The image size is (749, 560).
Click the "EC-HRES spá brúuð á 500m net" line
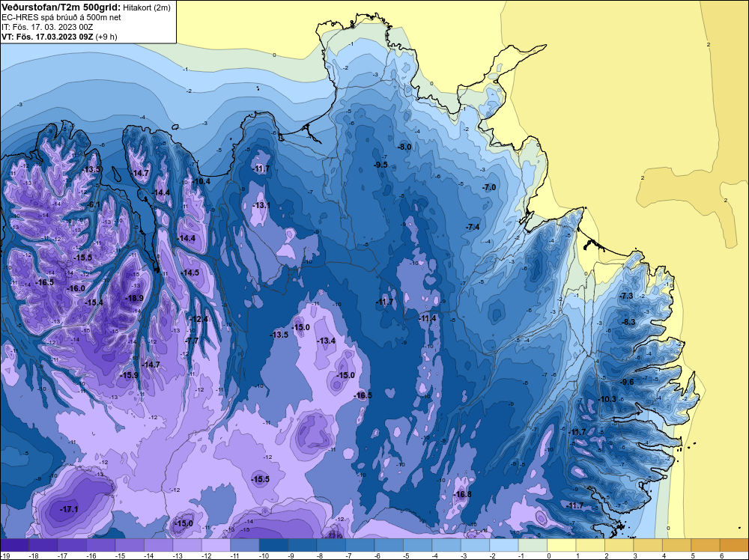pos(61,17)
